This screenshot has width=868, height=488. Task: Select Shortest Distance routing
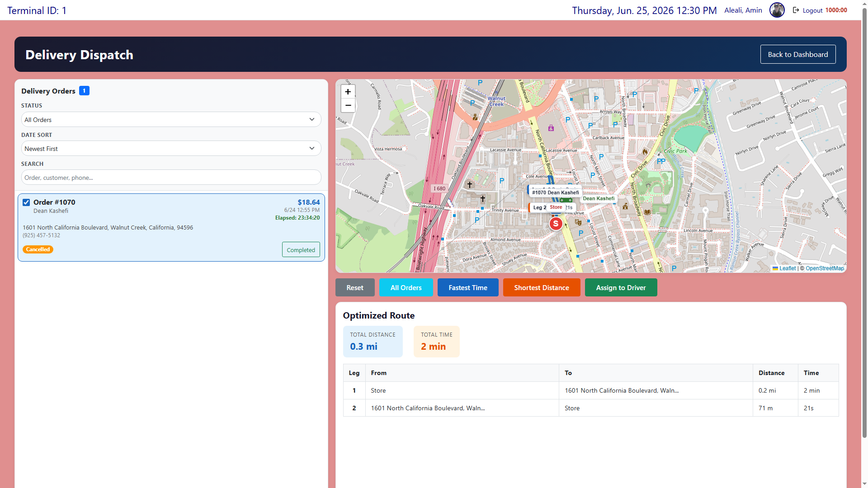(x=541, y=287)
